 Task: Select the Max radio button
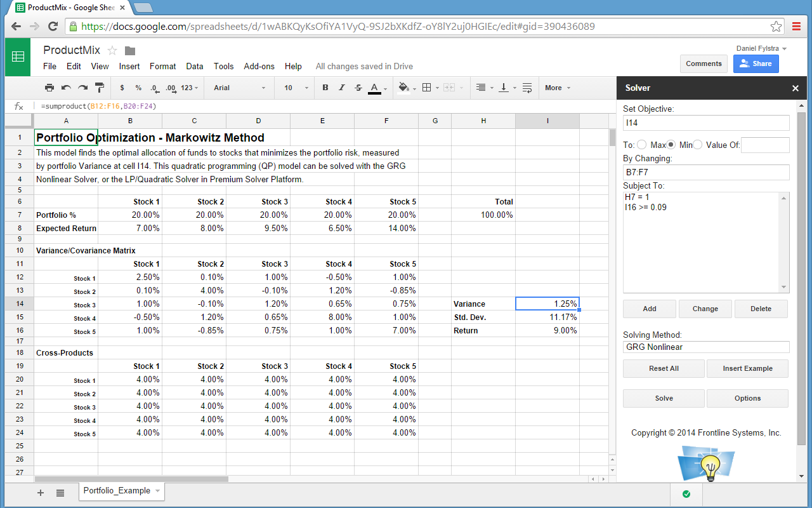click(642, 145)
